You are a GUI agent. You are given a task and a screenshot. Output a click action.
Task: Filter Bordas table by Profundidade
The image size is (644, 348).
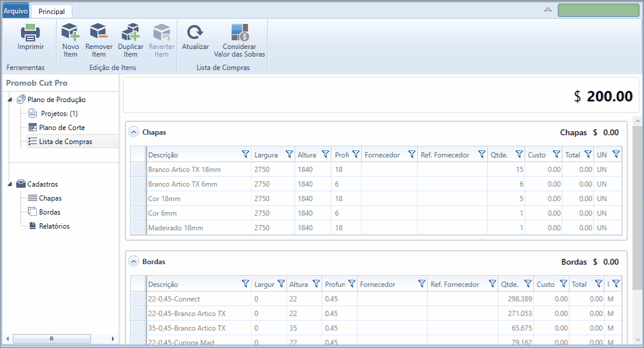(352, 283)
